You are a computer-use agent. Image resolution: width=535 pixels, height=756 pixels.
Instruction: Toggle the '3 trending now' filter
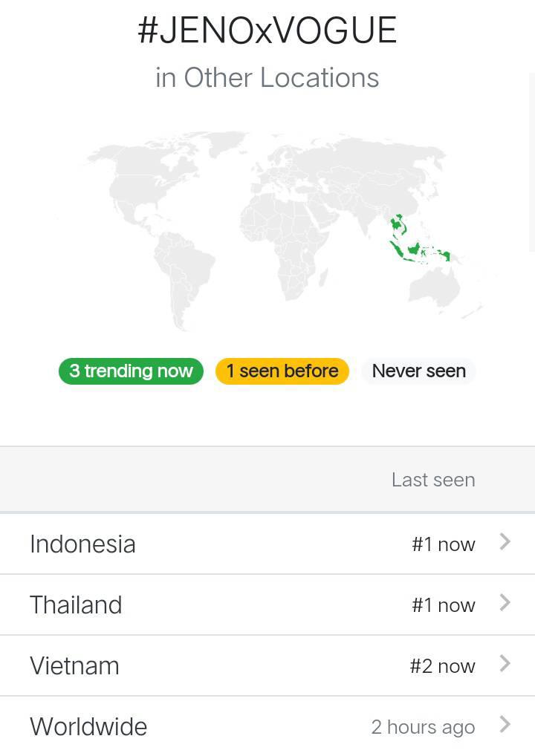pyautogui.click(x=131, y=371)
